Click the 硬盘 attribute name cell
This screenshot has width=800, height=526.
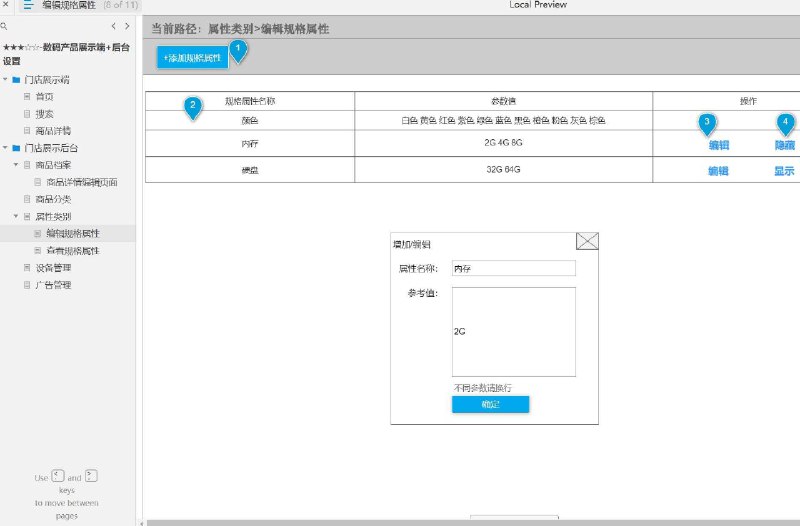tap(250, 170)
